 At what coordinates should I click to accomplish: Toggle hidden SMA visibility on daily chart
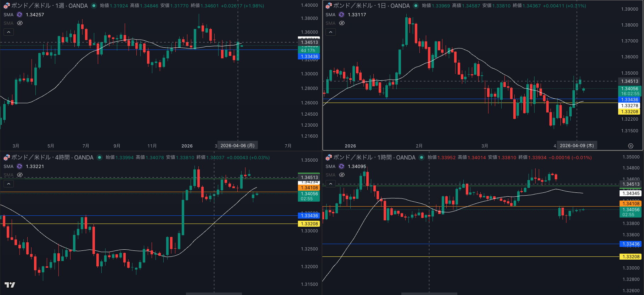point(342,23)
